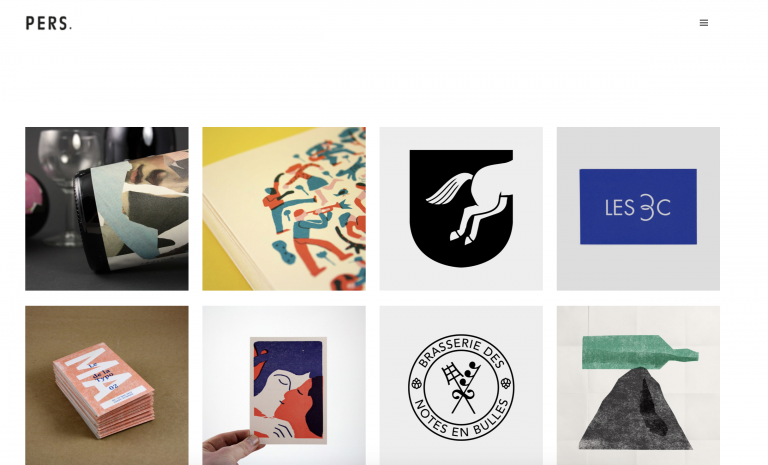Select the green bottle on mountain print
The width and height of the screenshot is (768, 465).
[638, 386]
